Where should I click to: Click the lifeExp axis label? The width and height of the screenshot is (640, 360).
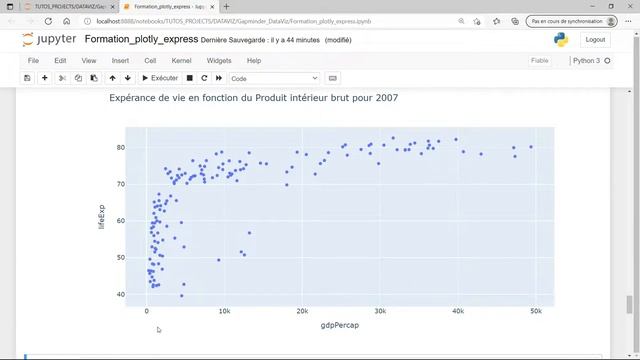[101, 217]
